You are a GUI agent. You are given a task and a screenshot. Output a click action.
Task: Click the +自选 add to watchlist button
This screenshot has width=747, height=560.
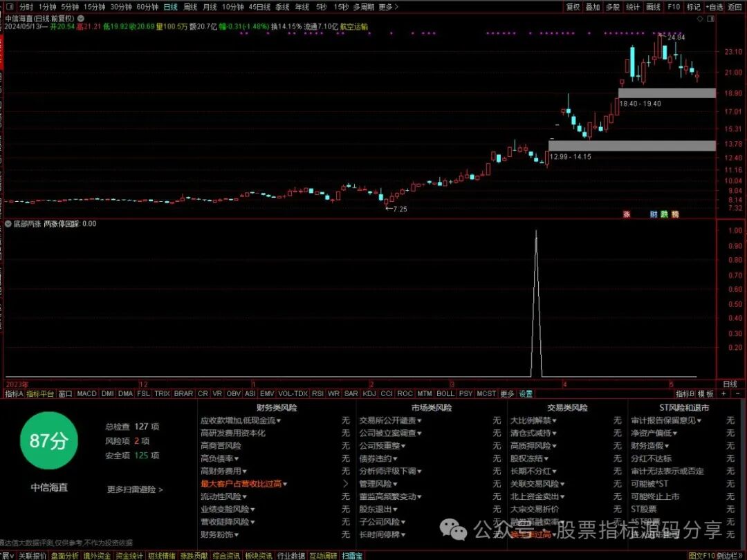pyautogui.click(x=714, y=7)
